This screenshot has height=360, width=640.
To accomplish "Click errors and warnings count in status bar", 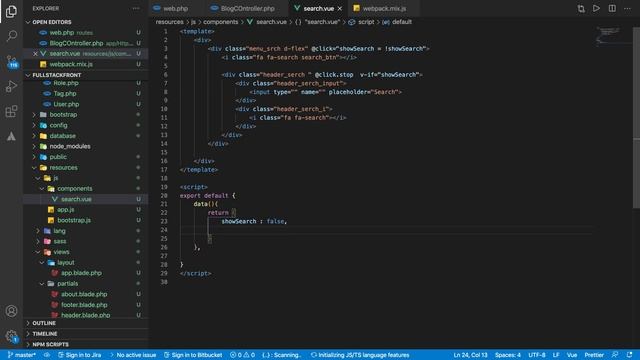I will (x=242, y=355).
